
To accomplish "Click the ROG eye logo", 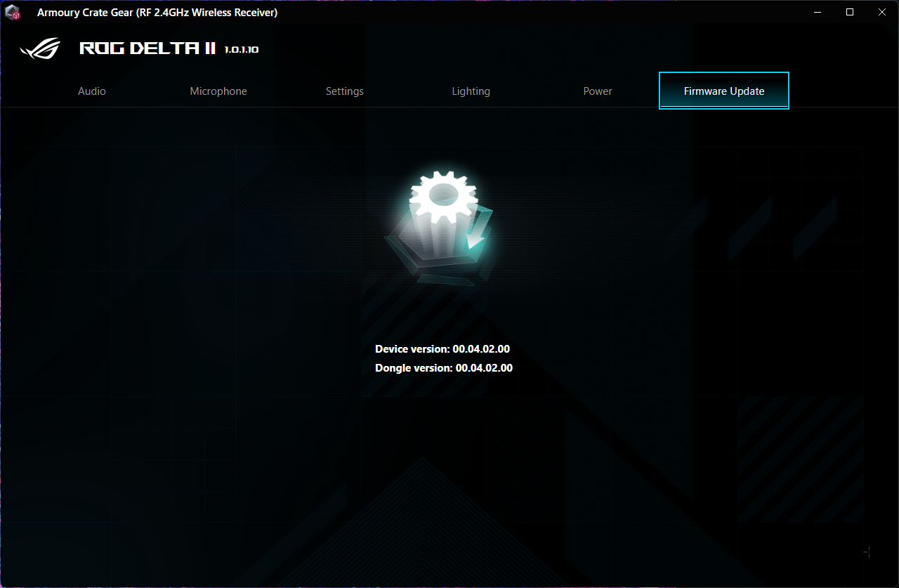I will coord(41,48).
